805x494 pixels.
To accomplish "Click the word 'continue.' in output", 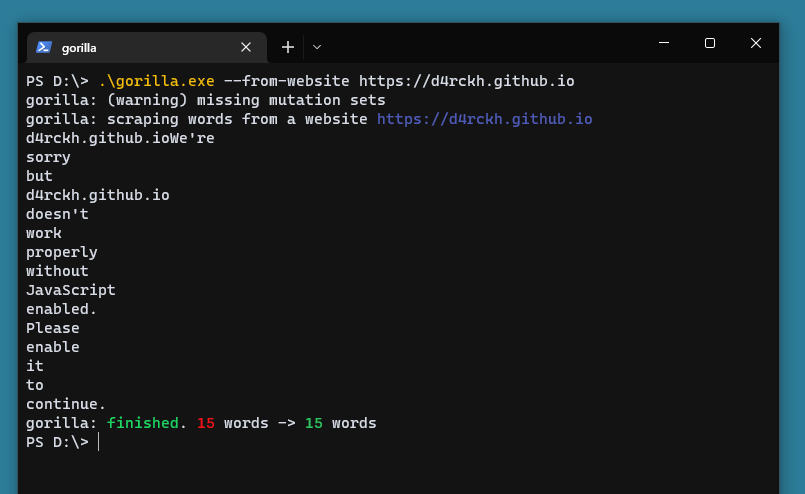I will [66, 404].
